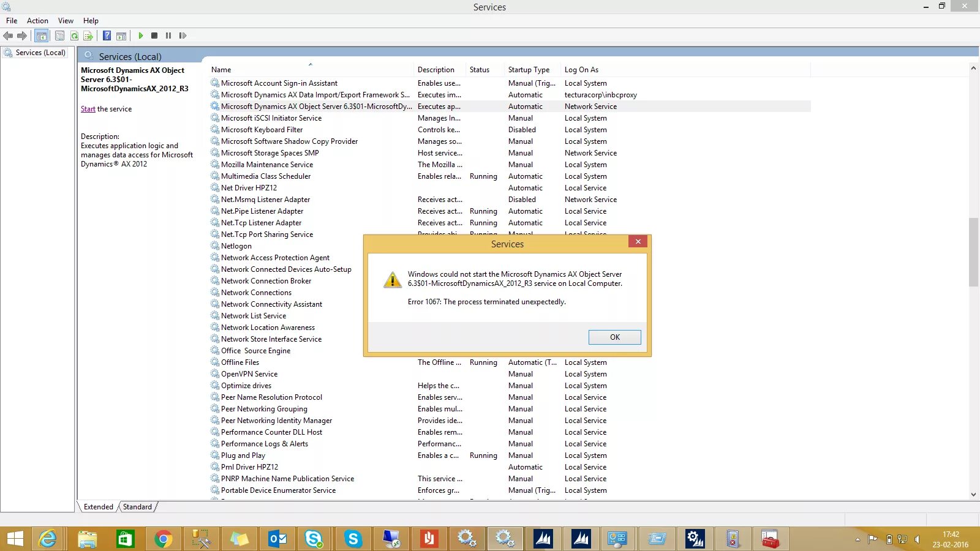980x551 pixels.
Task: Refresh the services list via toolbar
Action: [x=74, y=36]
